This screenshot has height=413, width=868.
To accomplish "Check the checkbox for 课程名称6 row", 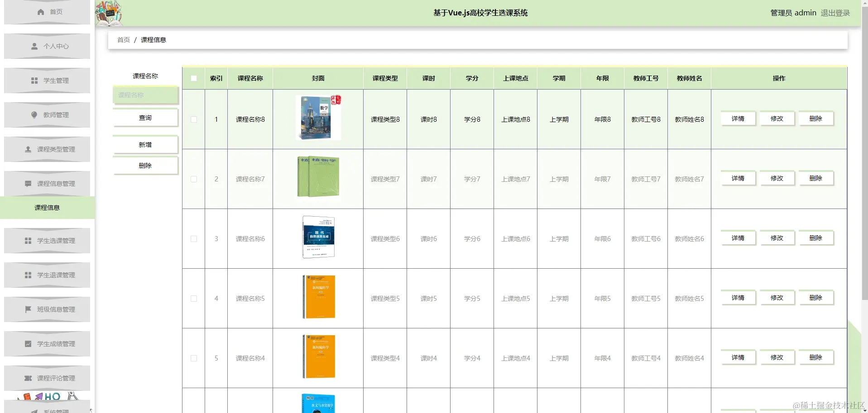I will click(194, 238).
